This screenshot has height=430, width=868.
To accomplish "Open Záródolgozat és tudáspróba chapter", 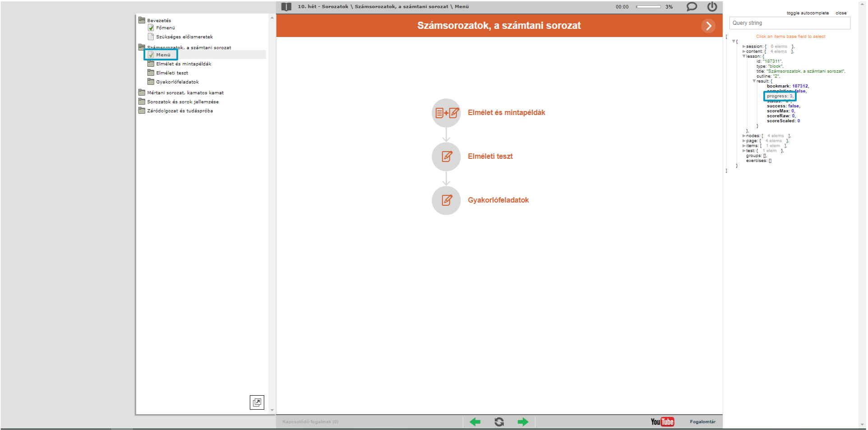I will click(180, 111).
